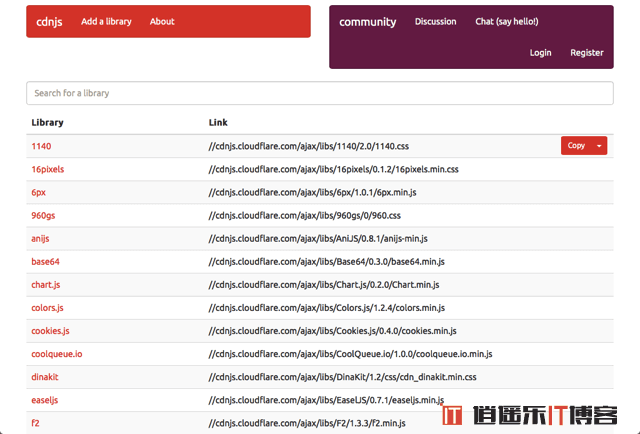Open the Login page

540,53
